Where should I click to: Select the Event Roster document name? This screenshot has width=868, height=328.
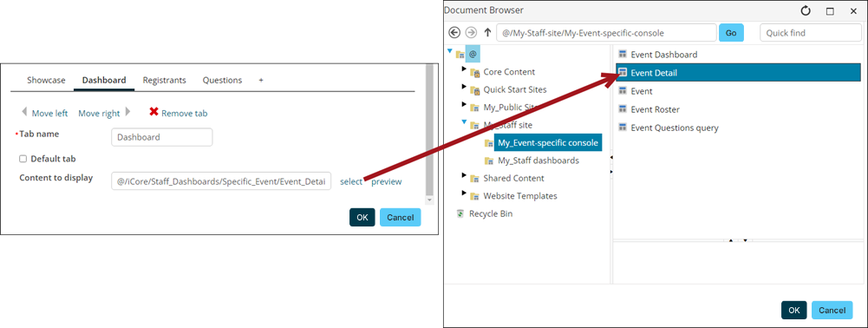655,109
